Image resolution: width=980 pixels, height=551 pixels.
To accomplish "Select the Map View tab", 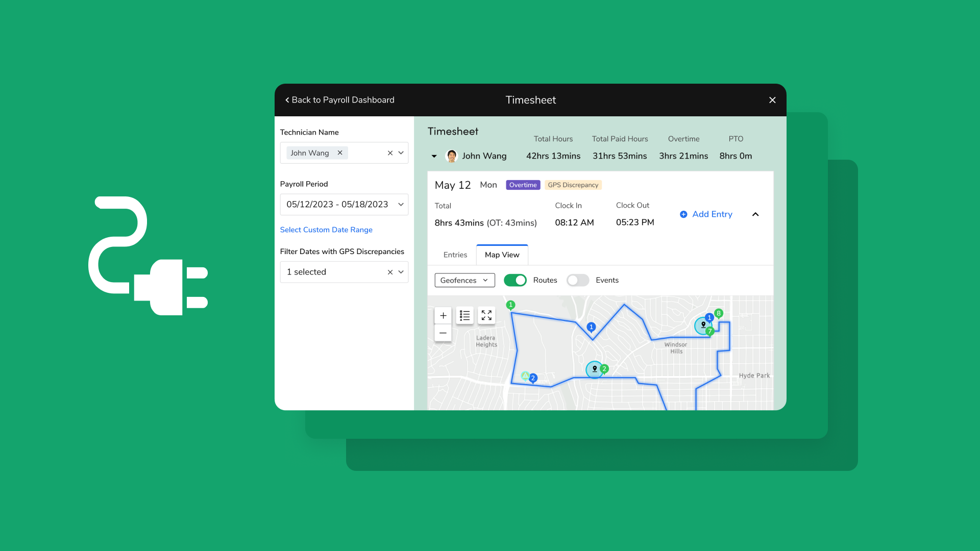I will (502, 255).
